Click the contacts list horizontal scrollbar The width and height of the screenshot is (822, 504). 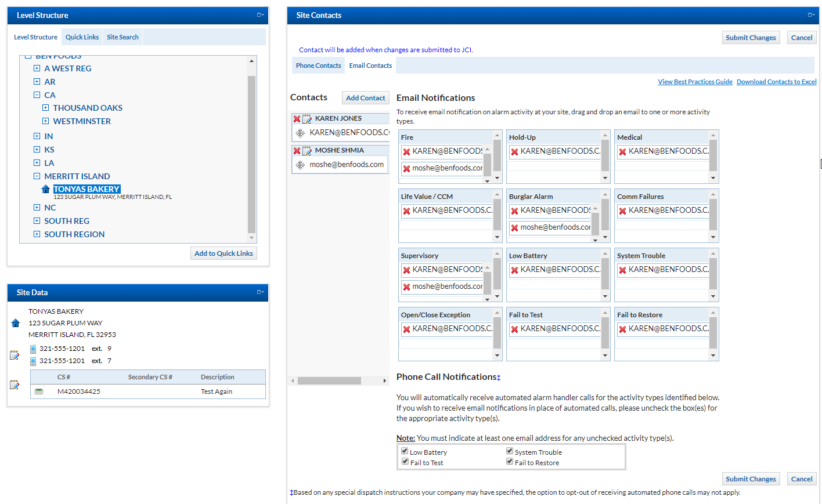(329, 381)
